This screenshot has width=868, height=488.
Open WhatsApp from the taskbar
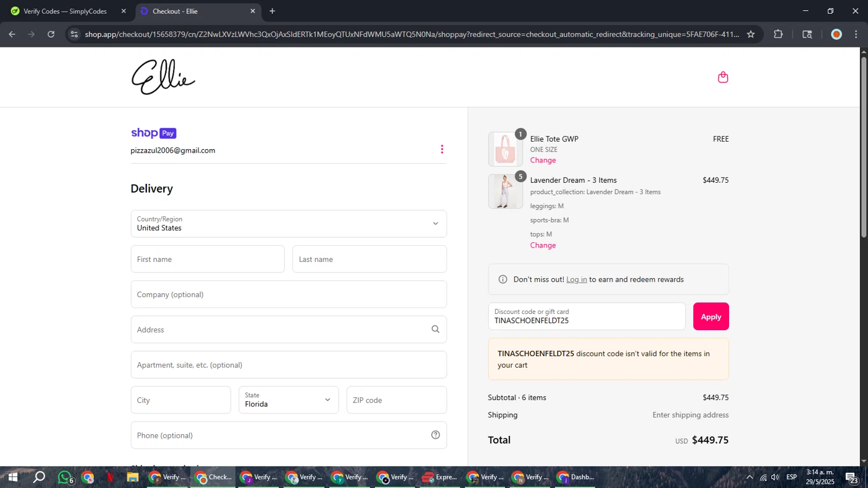(x=65, y=477)
